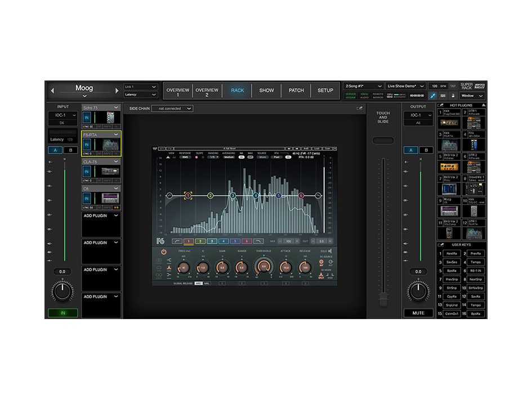Viewport: 532px width, 399px height.
Task: Click the TAP tempo button
Action: click(453, 86)
